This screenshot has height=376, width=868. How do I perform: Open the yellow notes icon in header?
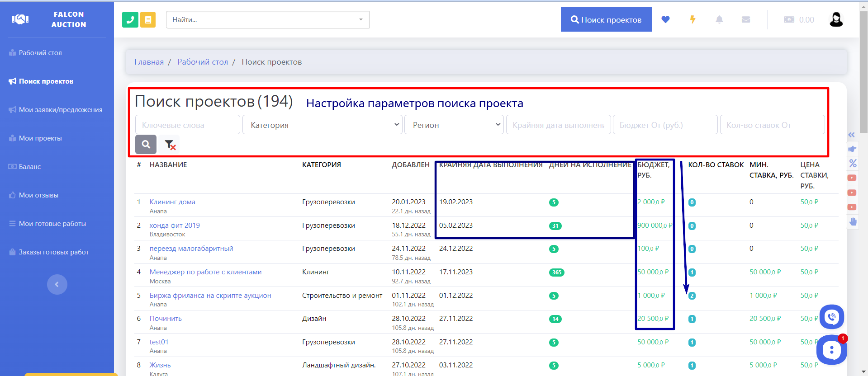point(148,20)
